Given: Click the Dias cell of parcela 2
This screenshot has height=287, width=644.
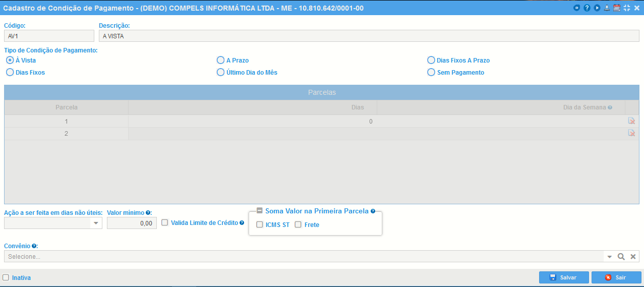Looking at the screenshot, I should [253, 133].
